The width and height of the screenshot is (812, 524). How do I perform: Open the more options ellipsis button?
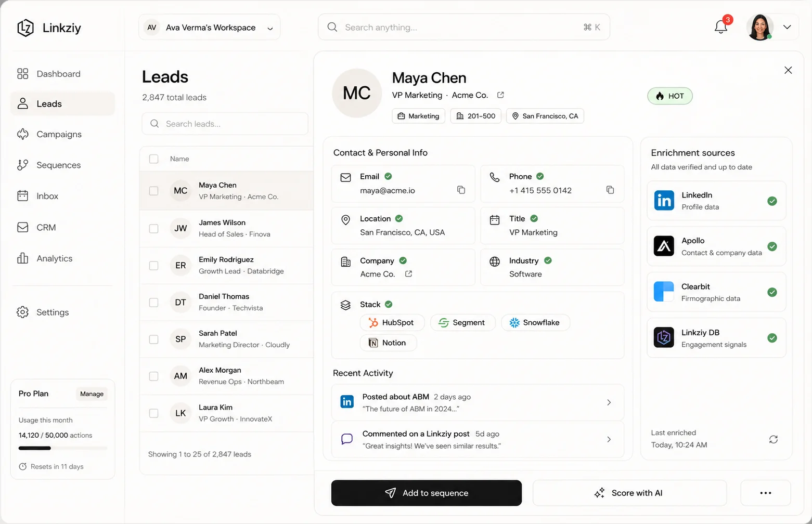(x=766, y=493)
